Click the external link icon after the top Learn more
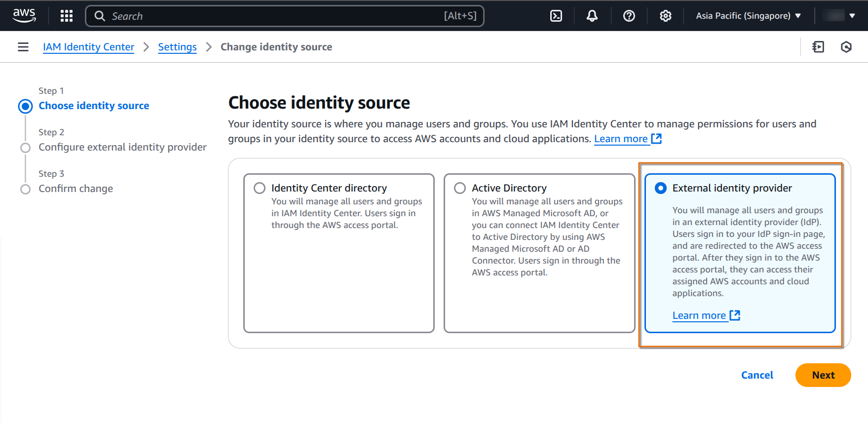868x423 pixels. (656, 139)
